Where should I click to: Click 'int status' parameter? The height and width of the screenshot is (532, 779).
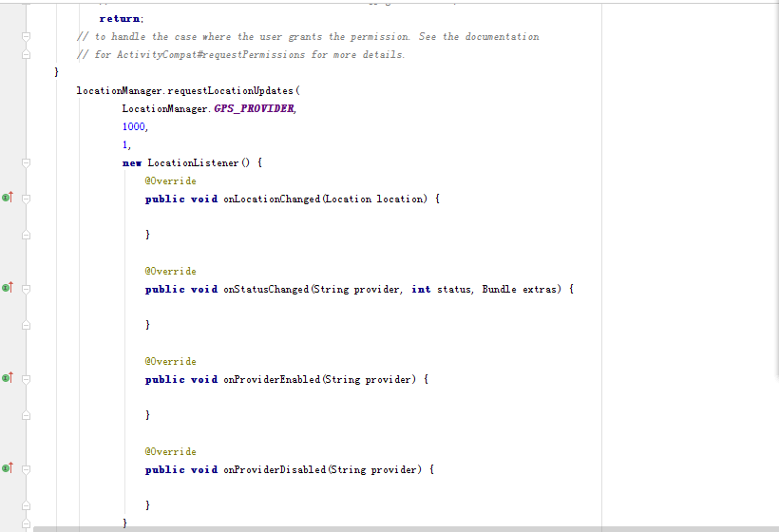pyautogui.click(x=441, y=290)
